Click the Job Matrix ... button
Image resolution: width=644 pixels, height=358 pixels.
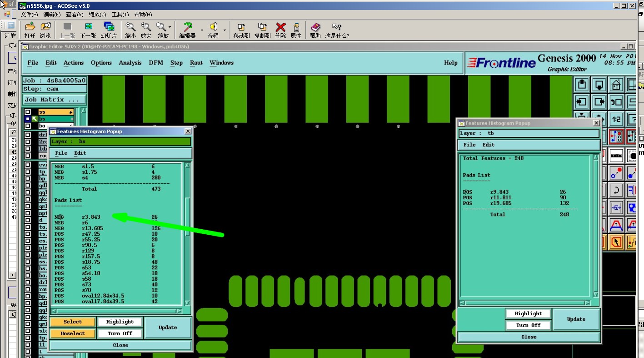54,100
